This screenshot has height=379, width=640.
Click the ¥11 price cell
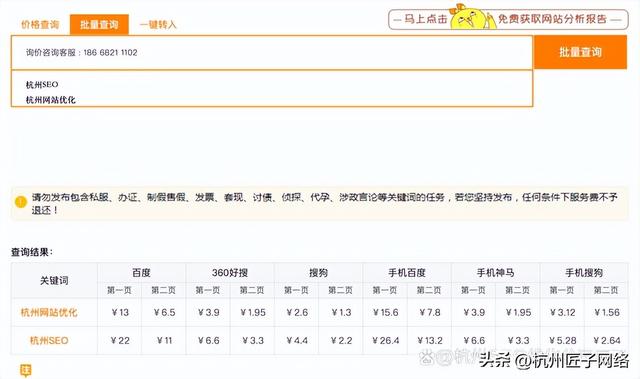click(164, 340)
